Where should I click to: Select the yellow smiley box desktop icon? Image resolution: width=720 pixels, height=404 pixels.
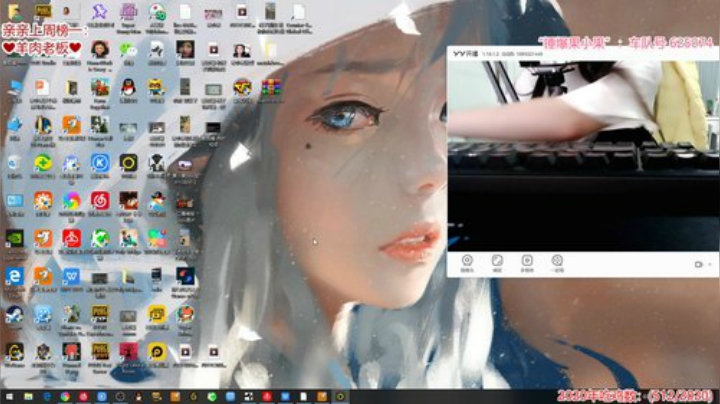[x=157, y=314]
